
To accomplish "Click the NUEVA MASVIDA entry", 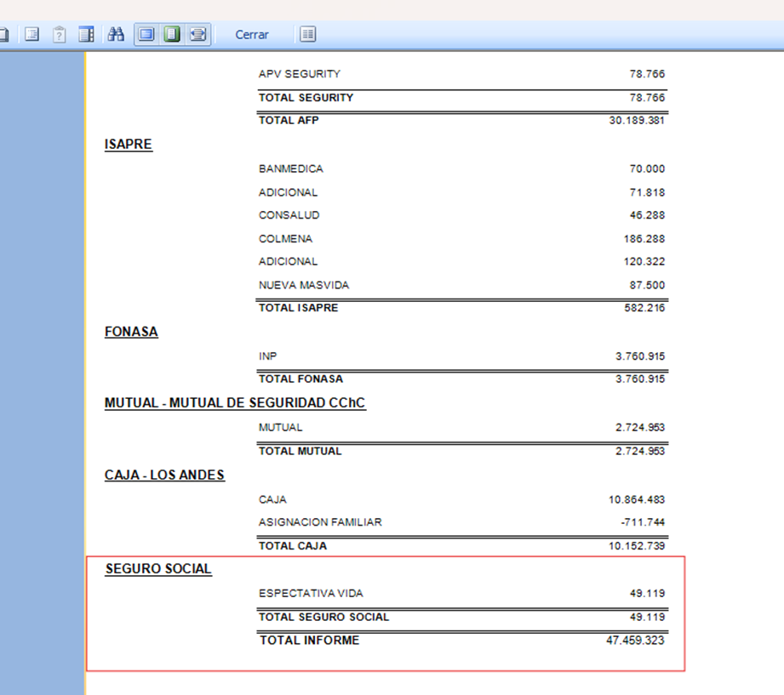I will click(304, 285).
